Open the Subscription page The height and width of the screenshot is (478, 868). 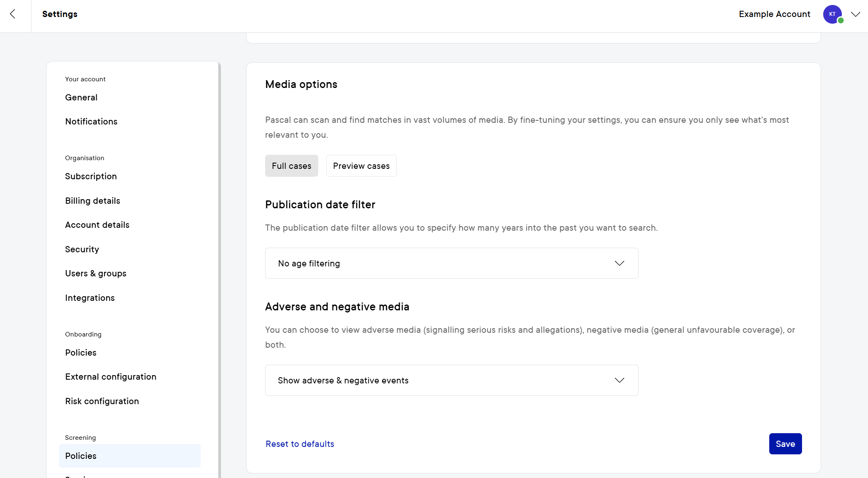[x=91, y=176]
